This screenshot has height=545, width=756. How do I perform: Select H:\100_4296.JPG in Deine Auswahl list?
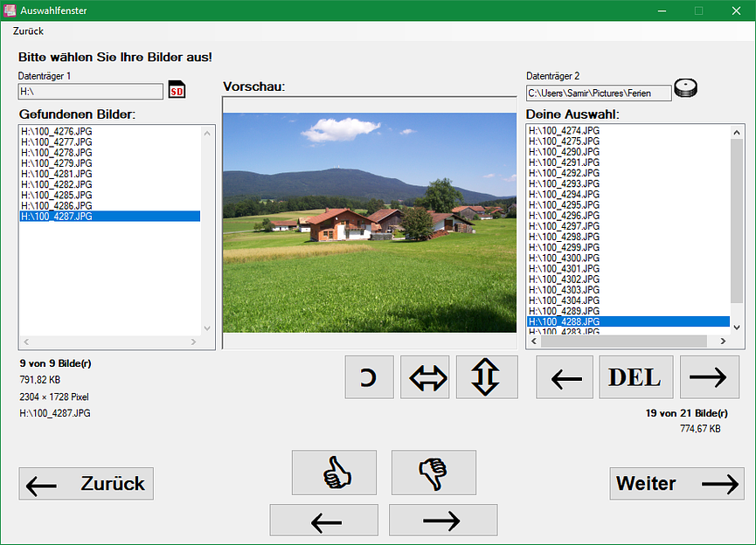(x=565, y=216)
